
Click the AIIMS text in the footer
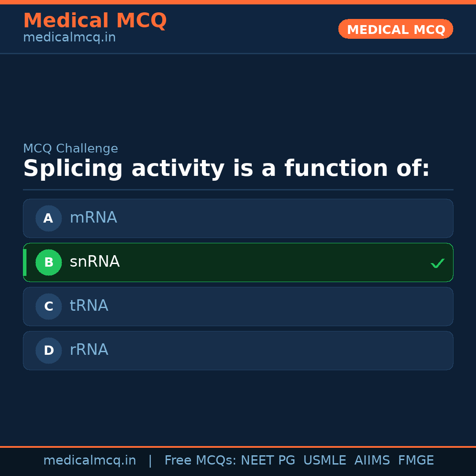pyautogui.click(x=372, y=461)
